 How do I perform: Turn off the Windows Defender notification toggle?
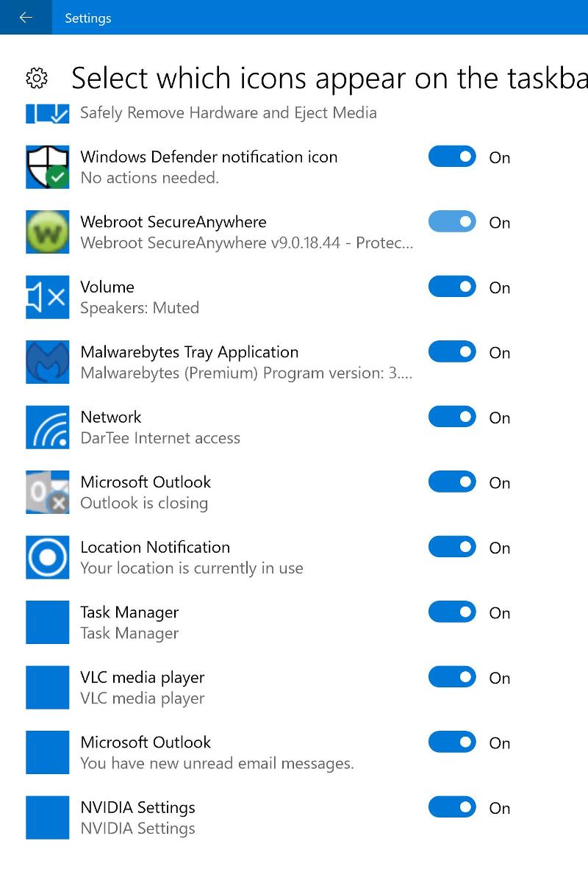[x=453, y=157]
